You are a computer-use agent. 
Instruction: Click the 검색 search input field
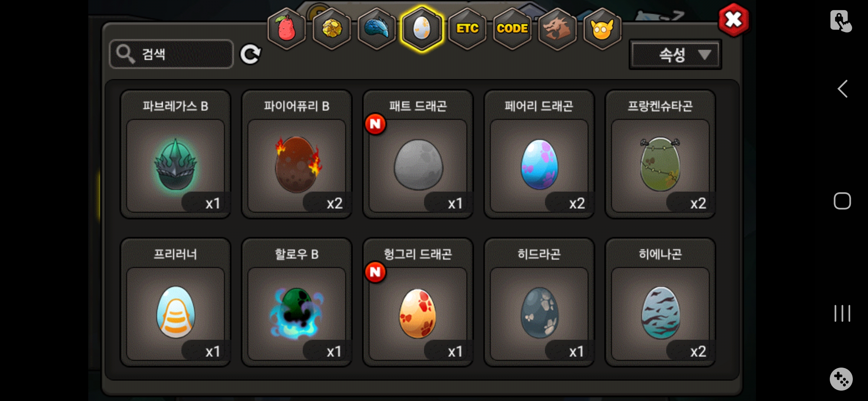(171, 54)
